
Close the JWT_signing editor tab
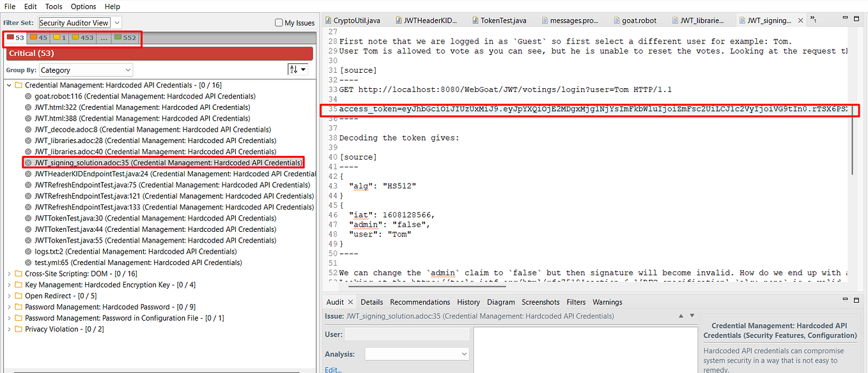point(800,19)
